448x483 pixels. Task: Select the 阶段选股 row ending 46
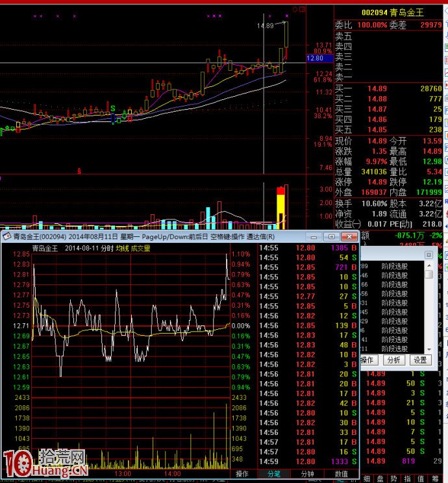coord(393,275)
